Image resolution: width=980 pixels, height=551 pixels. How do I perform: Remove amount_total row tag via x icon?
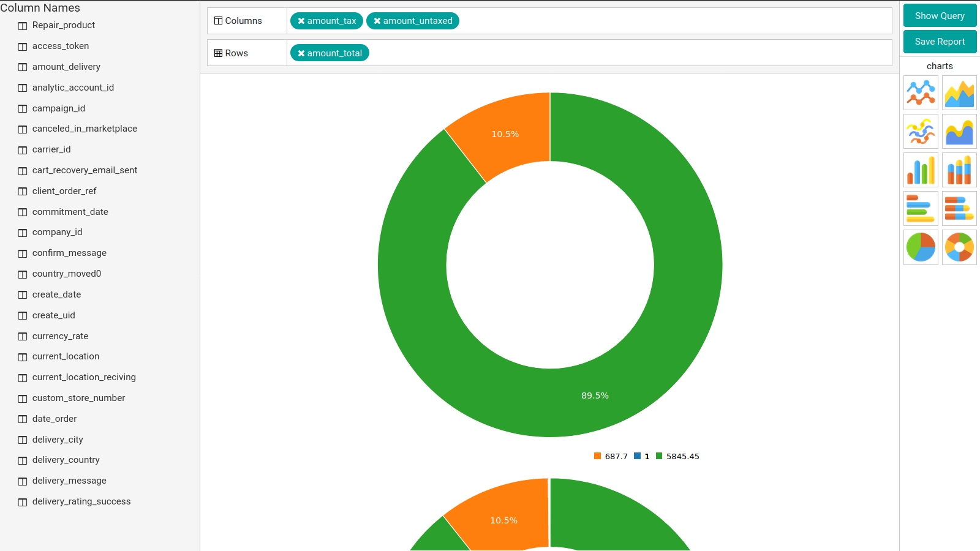pyautogui.click(x=301, y=53)
